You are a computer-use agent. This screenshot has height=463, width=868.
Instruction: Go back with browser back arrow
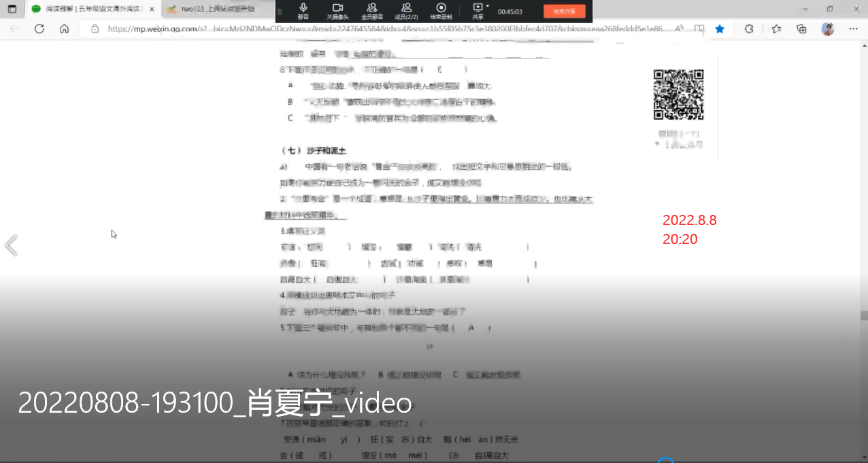[x=15, y=29]
